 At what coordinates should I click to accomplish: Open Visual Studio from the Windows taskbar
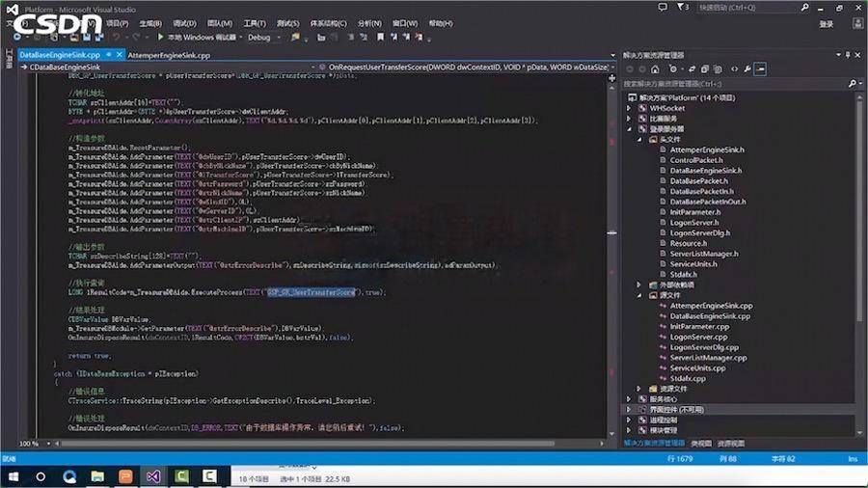[151, 476]
